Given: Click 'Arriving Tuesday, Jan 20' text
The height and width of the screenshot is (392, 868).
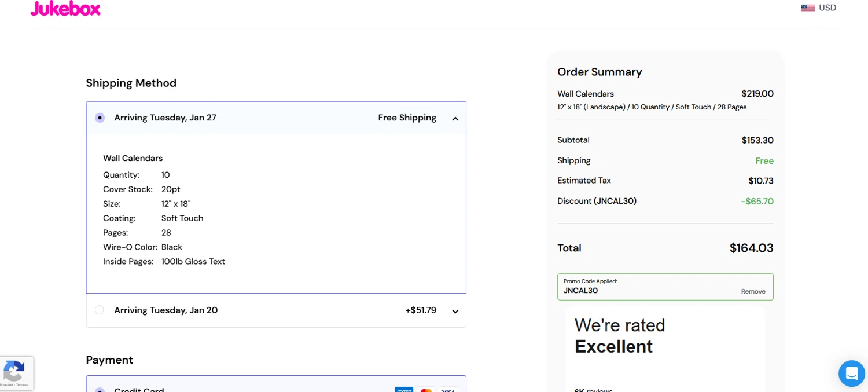Looking at the screenshot, I should coord(166,310).
